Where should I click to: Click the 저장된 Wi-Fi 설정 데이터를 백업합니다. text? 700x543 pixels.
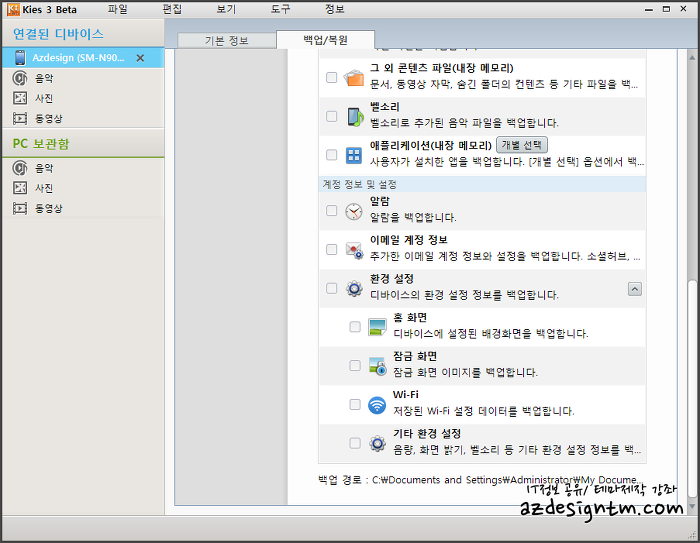tap(483, 411)
